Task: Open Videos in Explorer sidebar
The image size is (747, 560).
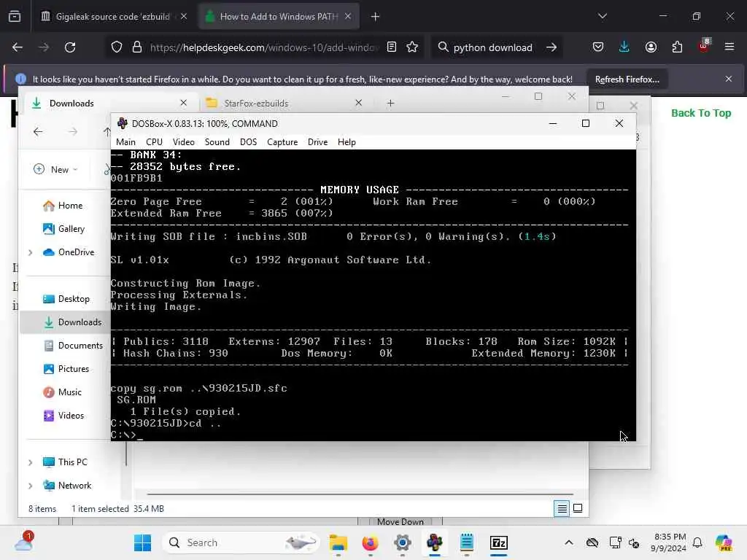Action: 63,416
